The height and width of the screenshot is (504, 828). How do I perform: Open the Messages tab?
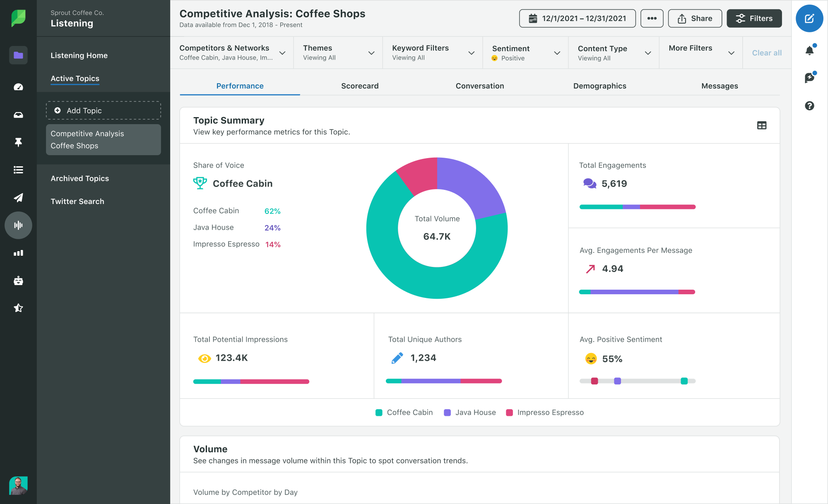click(720, 86)
